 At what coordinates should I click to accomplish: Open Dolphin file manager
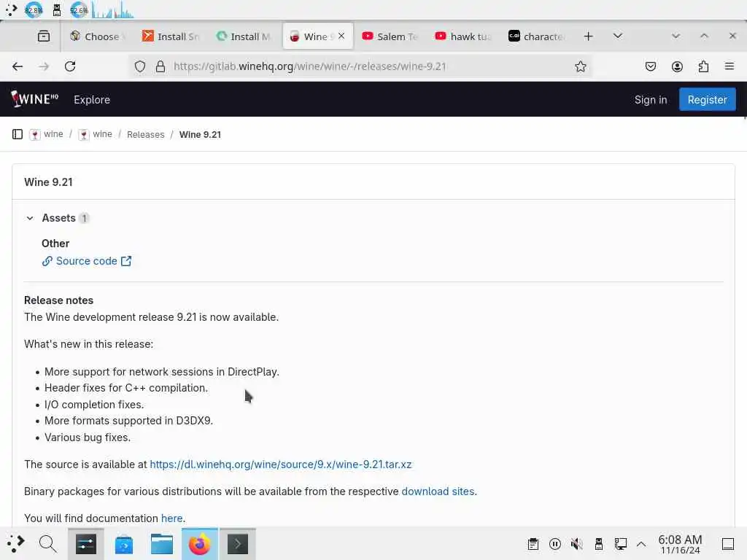coord(162,544)
